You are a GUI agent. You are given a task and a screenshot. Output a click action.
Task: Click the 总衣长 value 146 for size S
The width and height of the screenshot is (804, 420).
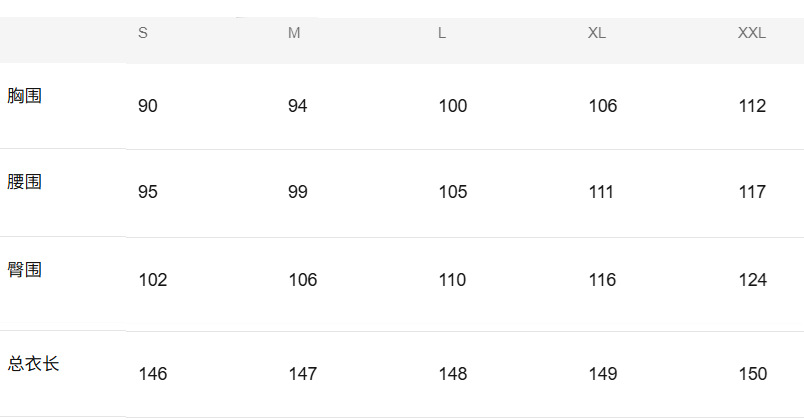pyautogui.click(x=153, y=374)
